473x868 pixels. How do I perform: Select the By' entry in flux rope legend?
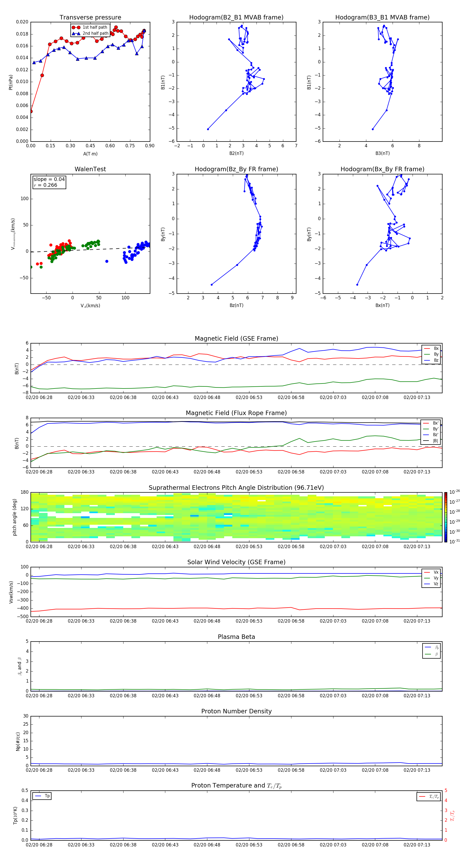click(431, 429)
